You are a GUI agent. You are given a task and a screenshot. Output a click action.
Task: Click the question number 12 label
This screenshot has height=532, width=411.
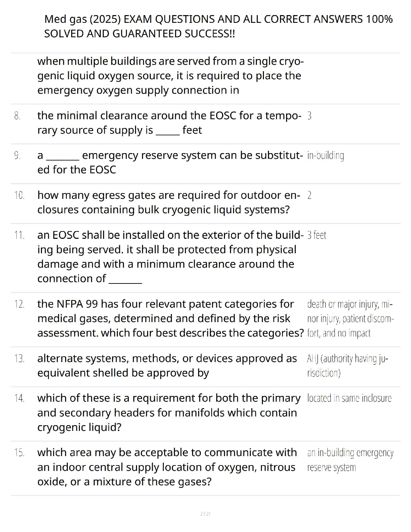pyautogui.click(x=19, y=304)
